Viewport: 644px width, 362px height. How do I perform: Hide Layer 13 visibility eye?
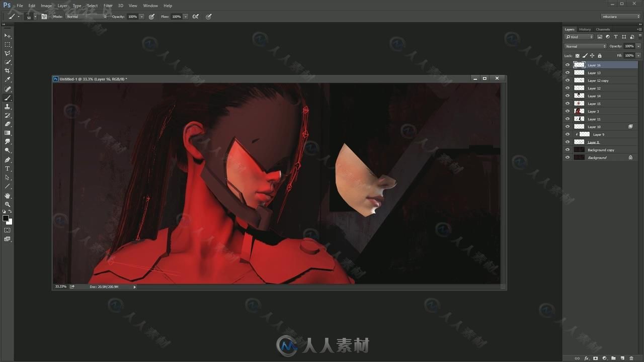click(x=568, y=73)
